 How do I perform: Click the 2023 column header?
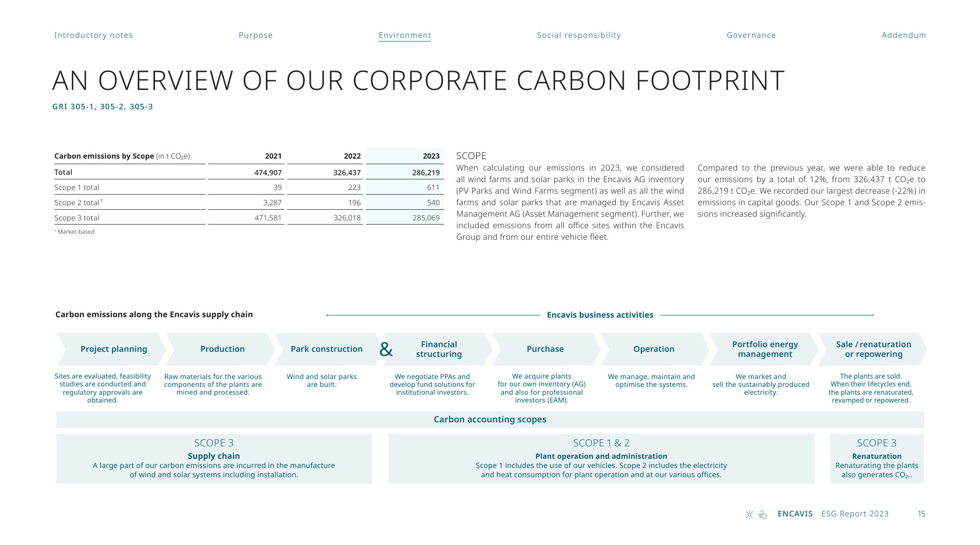click(431, 156)
